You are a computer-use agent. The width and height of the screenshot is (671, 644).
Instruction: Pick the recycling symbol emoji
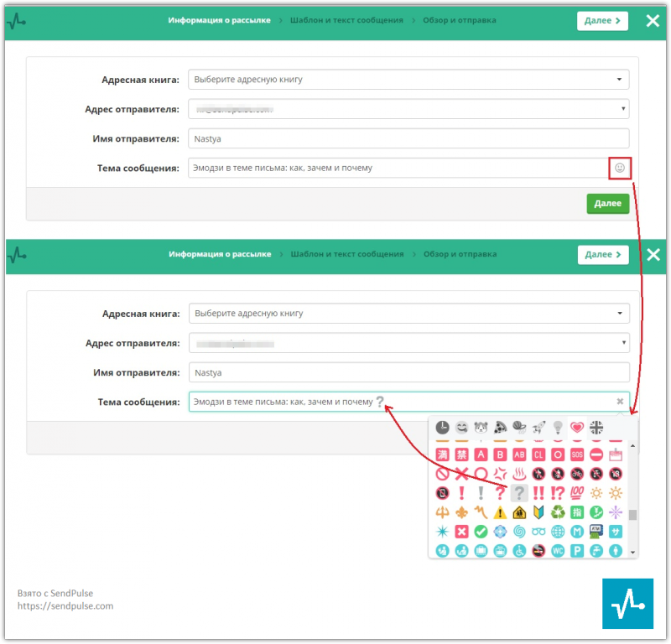tap(558, 512)
